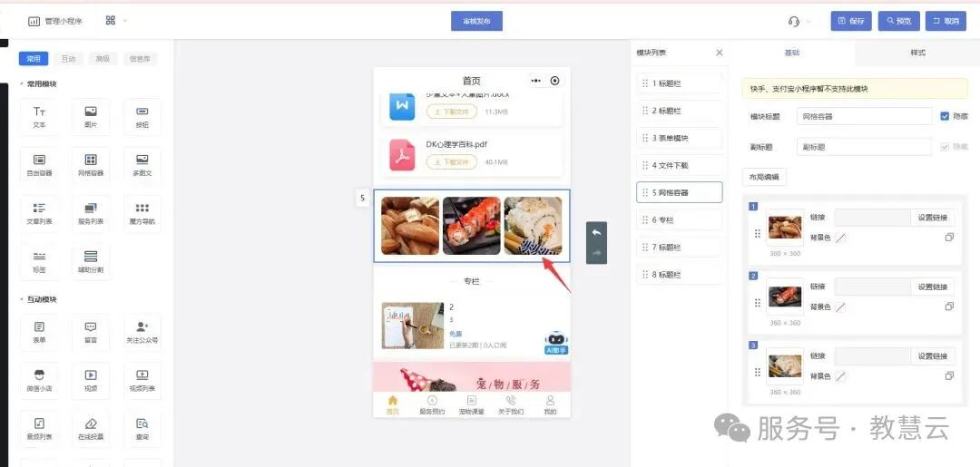Collapse the 常用模块 section
Image resolution: width=980 pixels, height=467 pixels.
pyautogui.click(x=22, y=84)
